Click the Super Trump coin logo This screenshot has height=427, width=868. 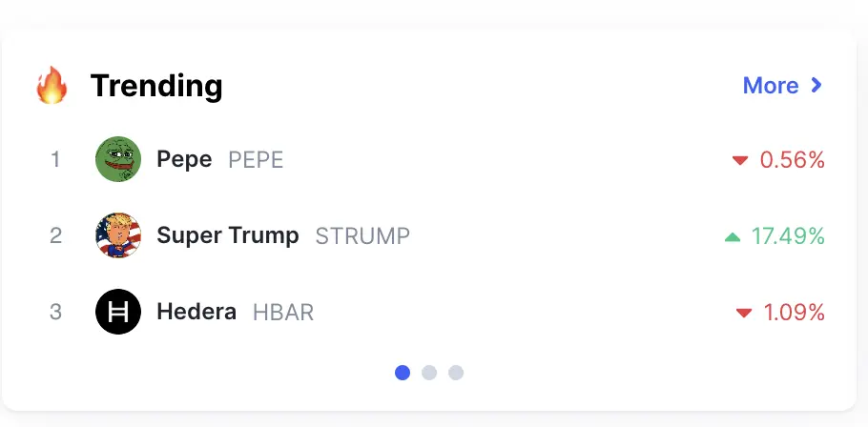coord(118,235)
